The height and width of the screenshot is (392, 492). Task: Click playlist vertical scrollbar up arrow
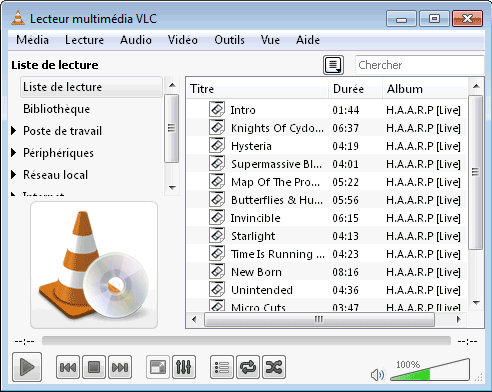click(x=476, y=86)
